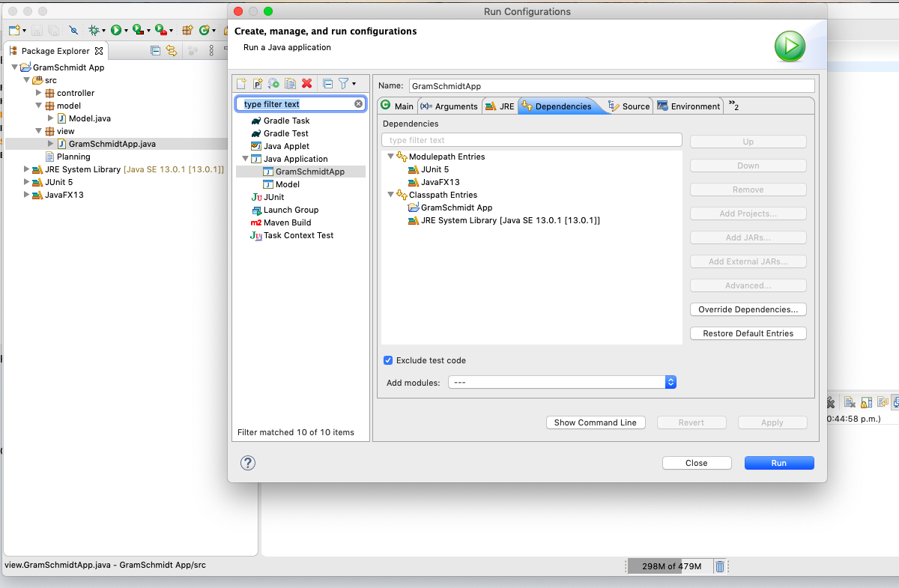The height and width of the screenshot is (588, 899).
Task: Toggle Exclude test code checkbox
Action: [x=388, y=360]
